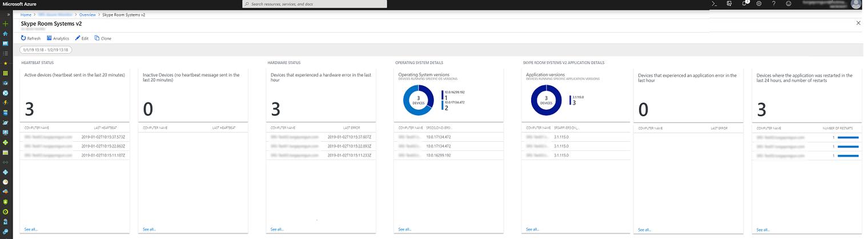This screenshot has width=868, height=239.
Task: Click Overview in the breadcrumb
Action: tap(87, 14)
